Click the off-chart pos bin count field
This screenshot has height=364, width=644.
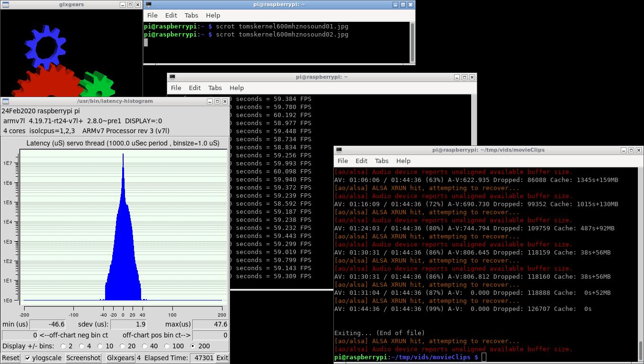coord(210,335)
